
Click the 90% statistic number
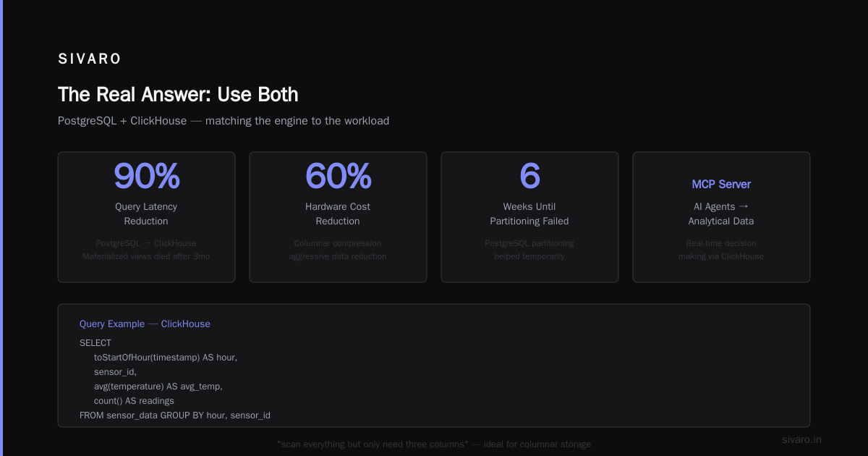pos(146,176)
